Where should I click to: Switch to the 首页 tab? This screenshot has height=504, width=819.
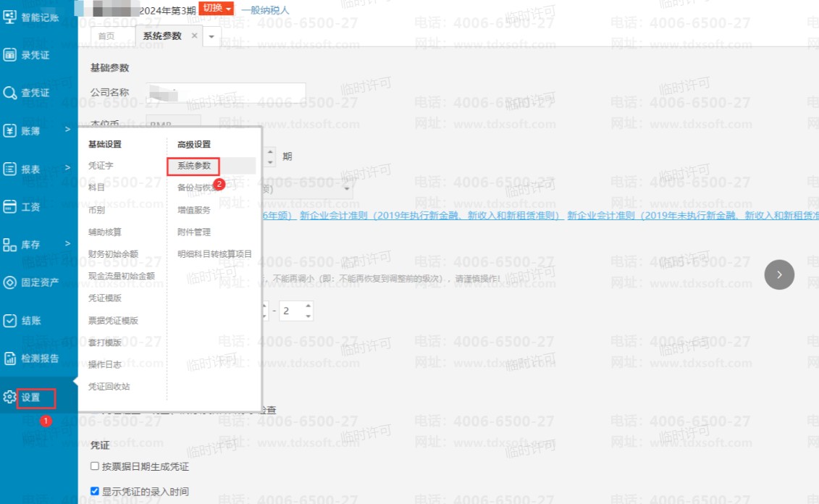point(106,36)
